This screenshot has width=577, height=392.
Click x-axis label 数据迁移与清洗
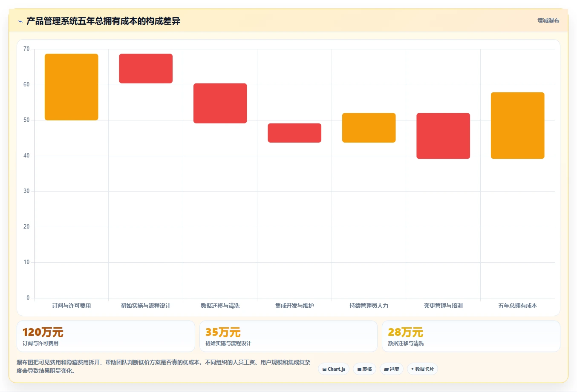[x=220, y=306]
